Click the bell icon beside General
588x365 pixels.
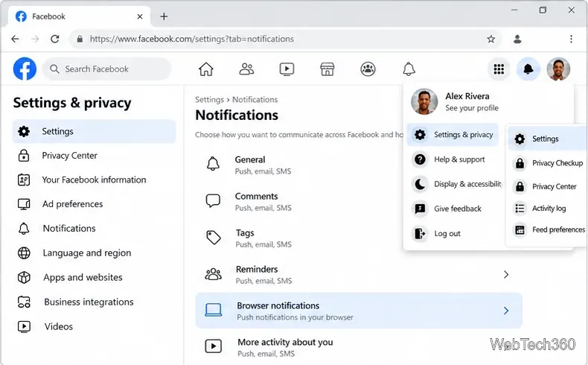coord(213,164)
